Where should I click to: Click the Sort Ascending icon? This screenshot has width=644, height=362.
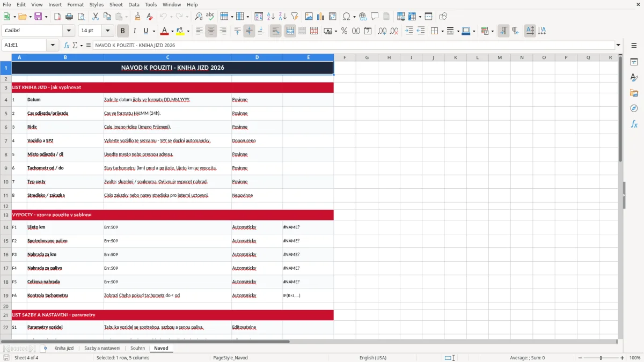coord(270,17)
